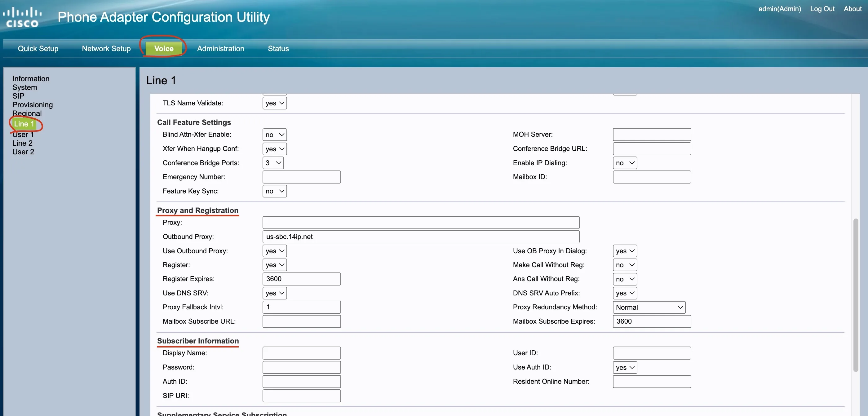868x416 pixels.
Task: Switch to the Administration tab
Action: (220, 48)
